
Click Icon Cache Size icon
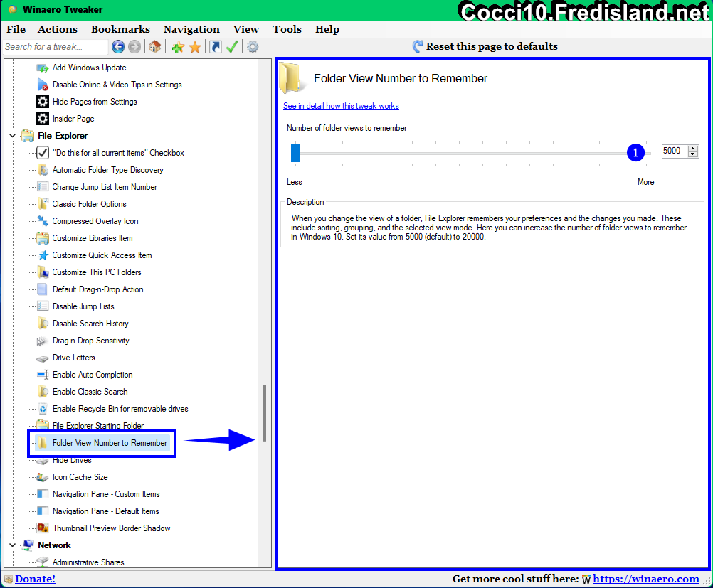[43, 477]
